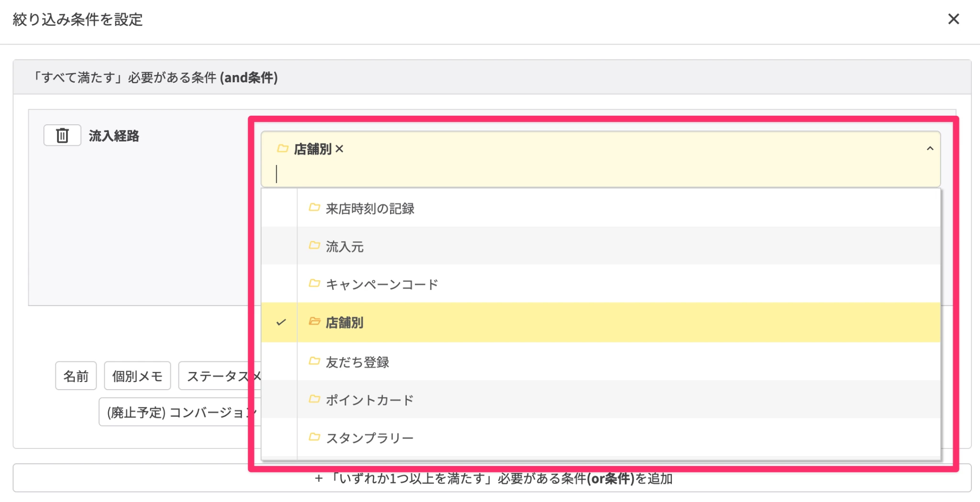
Task: Delete the 流入経路 condition with trash icon
Action: [x=62, y=135]
